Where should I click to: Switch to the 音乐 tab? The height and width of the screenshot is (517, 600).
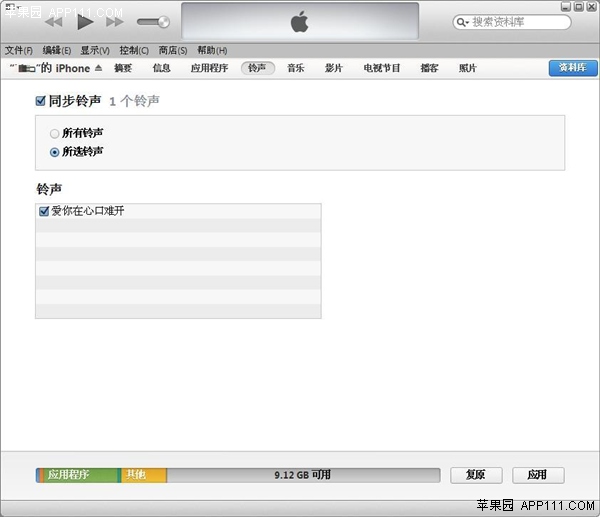(x=296, y=68)
